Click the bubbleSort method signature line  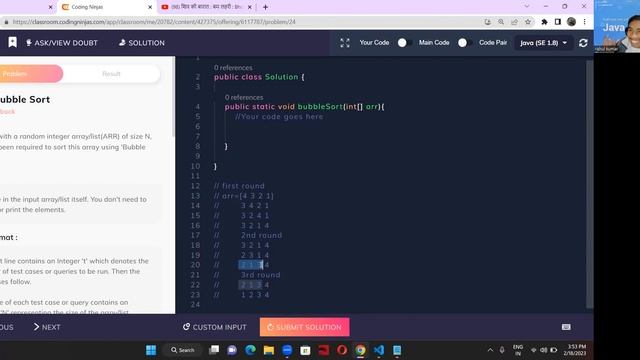(304, 107)
